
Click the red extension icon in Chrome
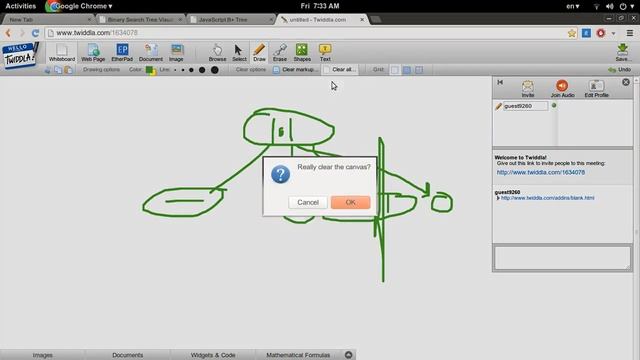(601, 33)
